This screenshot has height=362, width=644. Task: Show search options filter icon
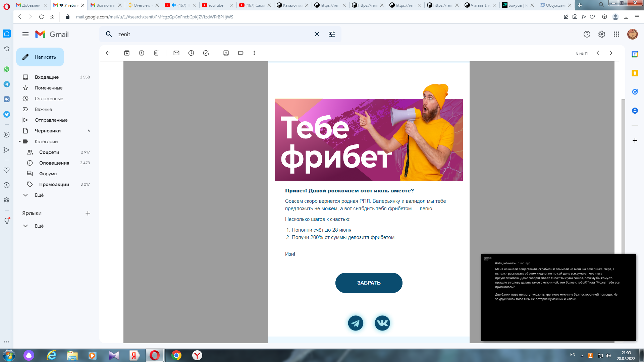(332, 34)
